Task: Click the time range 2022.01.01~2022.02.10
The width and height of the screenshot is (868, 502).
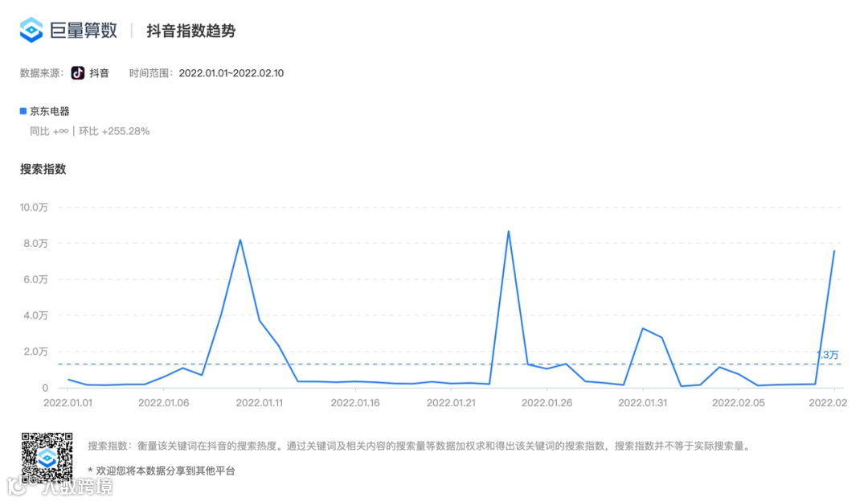Action: 231,73
